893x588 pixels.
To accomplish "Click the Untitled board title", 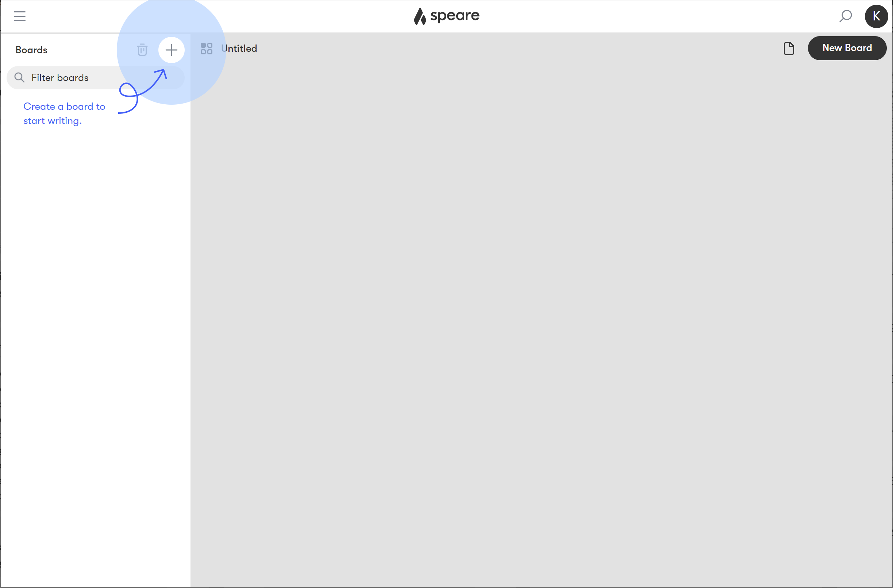I will click(x=239, y=49).
